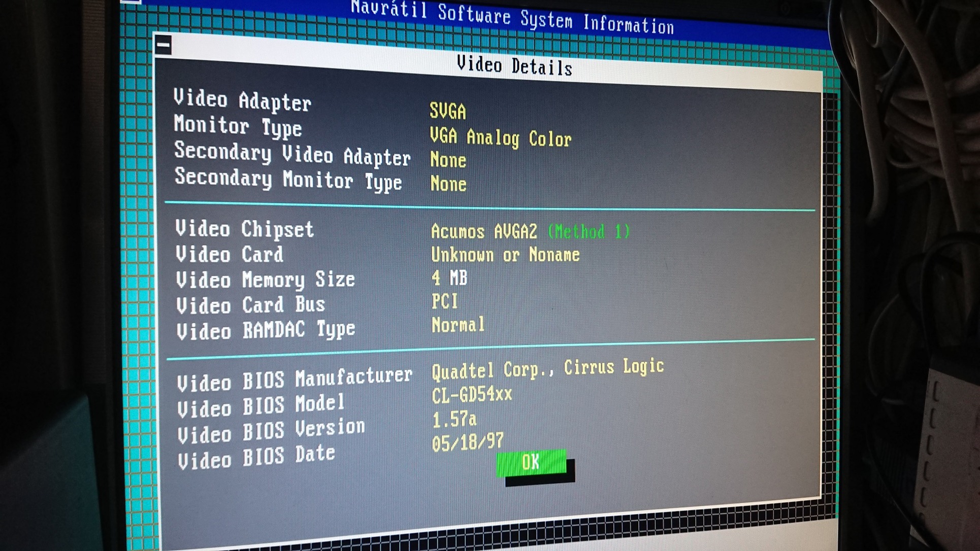This screenshot has width=980, height=551.
Task: Click the 05/18/97 BIOS date value
Action: point(468,442)
